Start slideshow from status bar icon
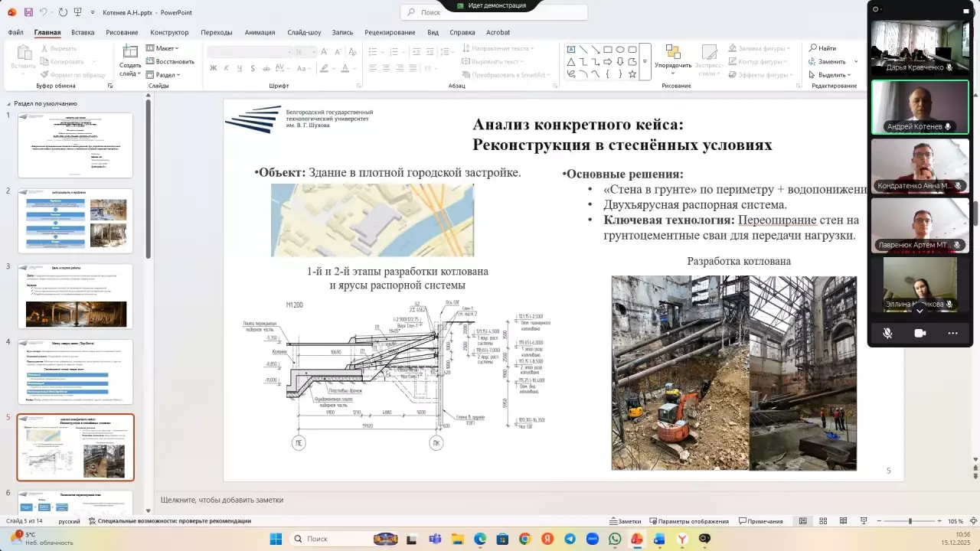 (863, 521)
